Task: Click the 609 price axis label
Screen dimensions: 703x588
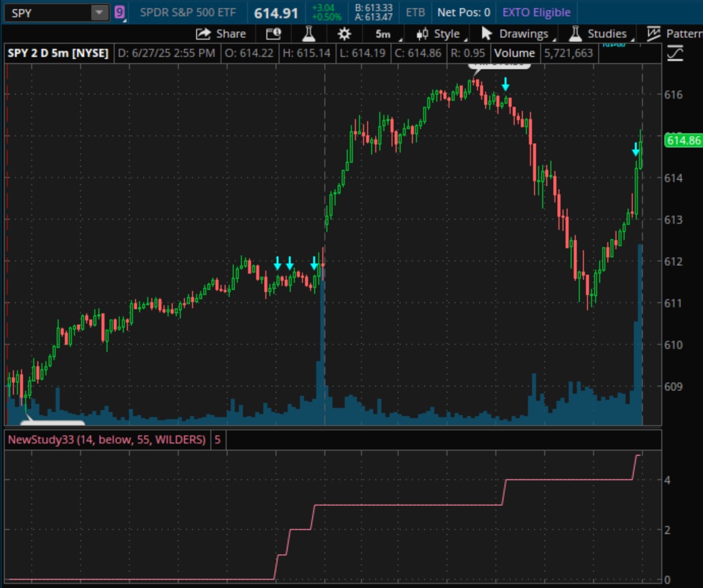Action: (673, 387)
